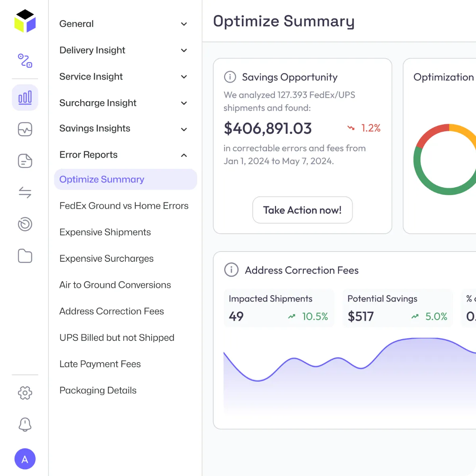This screenshot has width=476, height=476.
Task: Open the route tracking sidebar icon
Action: [x=25, y=61]
